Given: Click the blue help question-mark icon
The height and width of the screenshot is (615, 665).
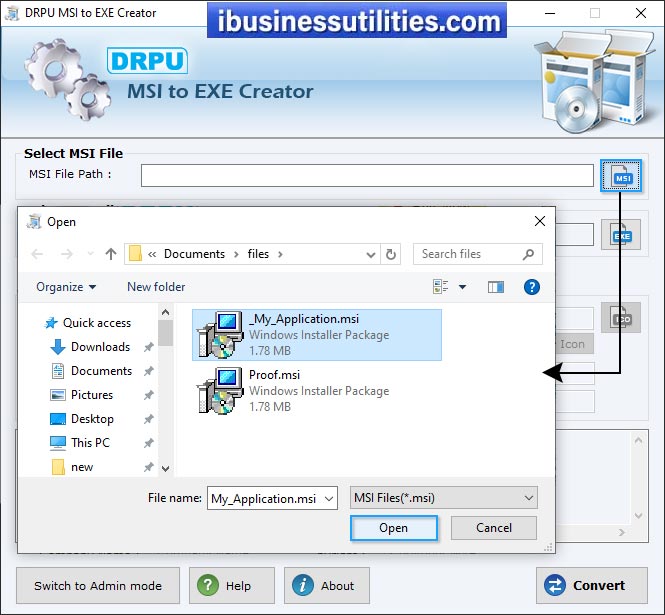Looking at the screenshot, I should coord(531,287).
